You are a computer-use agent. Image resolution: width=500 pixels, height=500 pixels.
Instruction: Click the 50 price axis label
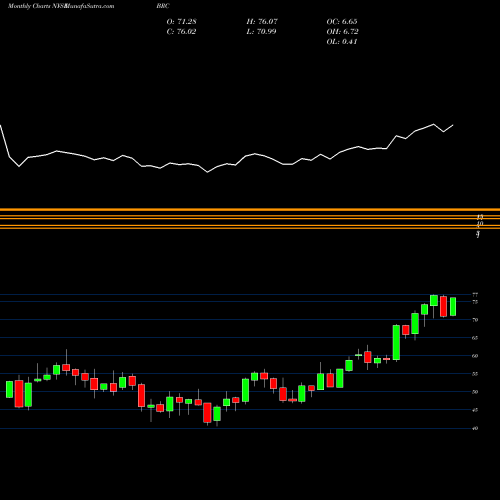coord(475,392)
